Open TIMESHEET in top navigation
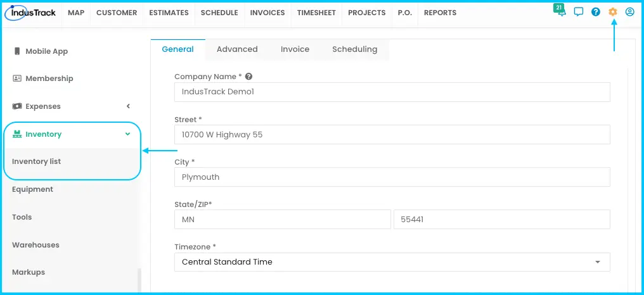Image resolution: width=644 pixels, height=295 pixels. pos(317,13)
